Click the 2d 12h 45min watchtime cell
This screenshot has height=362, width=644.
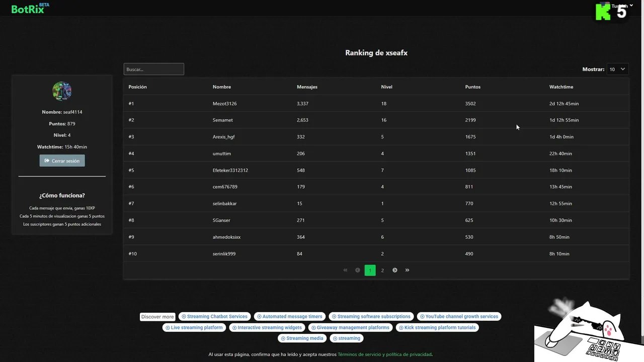pyautogui.click(x=564, y=104)
